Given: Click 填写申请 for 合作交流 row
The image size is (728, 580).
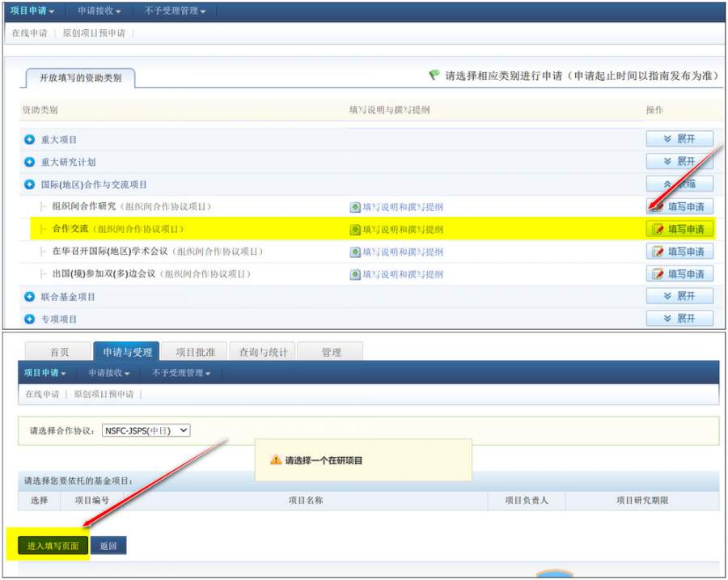Looking at the screenshot, I should point(679,229).
